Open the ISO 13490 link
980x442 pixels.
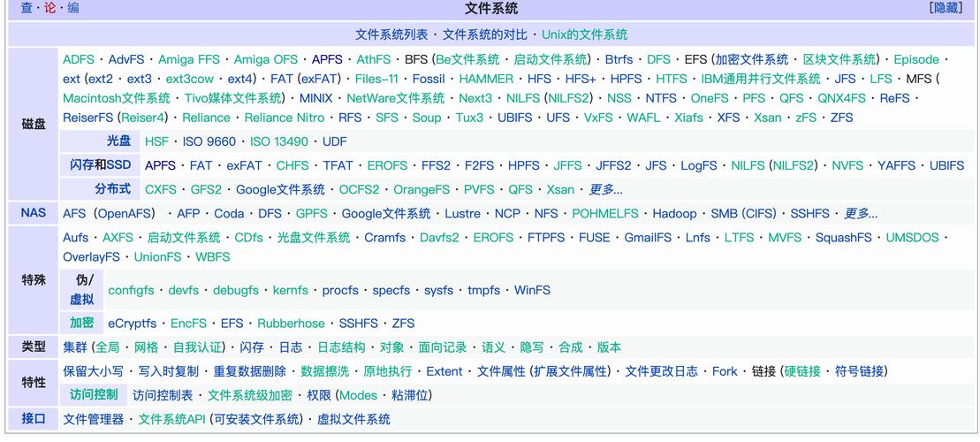click(279, 141)
